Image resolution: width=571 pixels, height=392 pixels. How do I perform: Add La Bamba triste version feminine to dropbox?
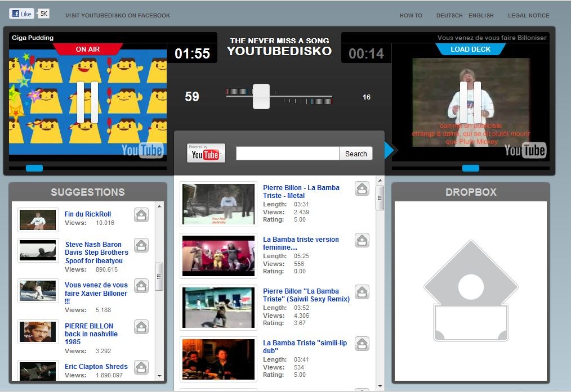[x=362, y=240]
